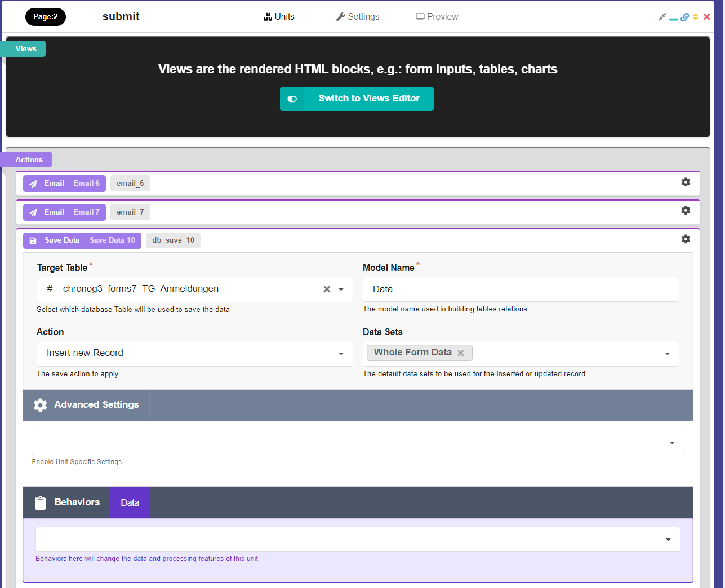Click the yellow reorder arrows icon
This screenshot has height=588, width=725.
[696, 17]
